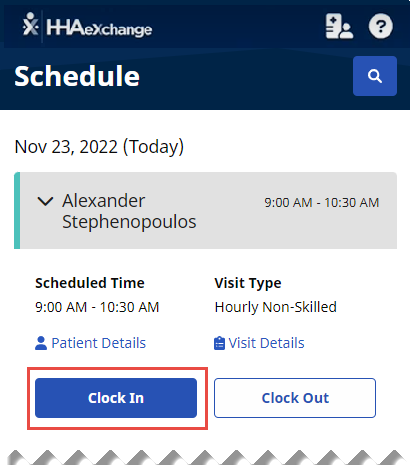Click the Visit Type label

pos(248,283)
